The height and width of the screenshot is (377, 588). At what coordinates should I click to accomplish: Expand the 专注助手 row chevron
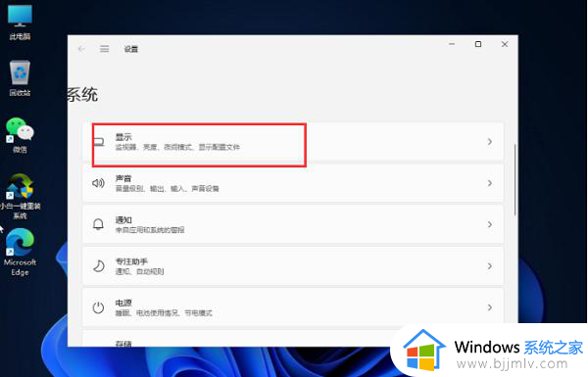490,266
